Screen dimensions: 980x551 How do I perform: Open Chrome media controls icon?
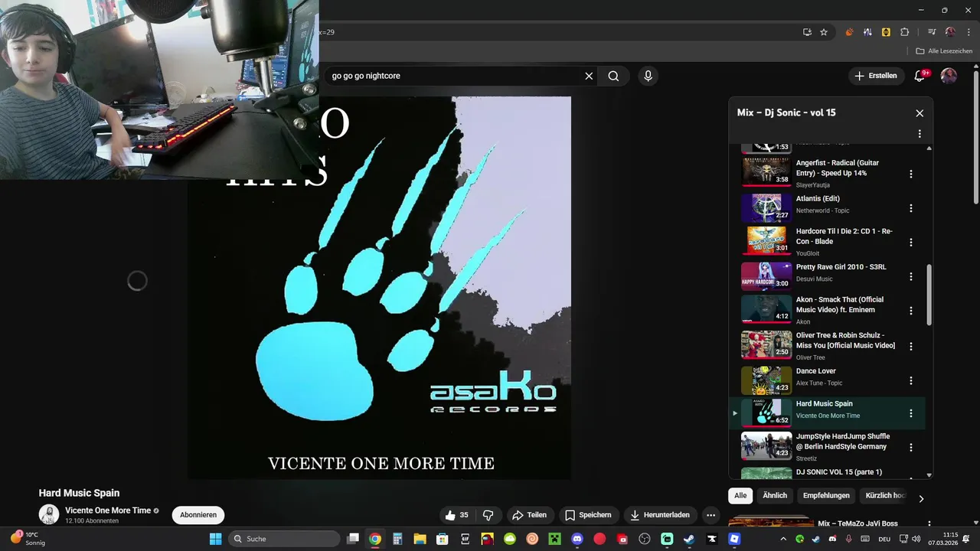(x=932, y=32)
